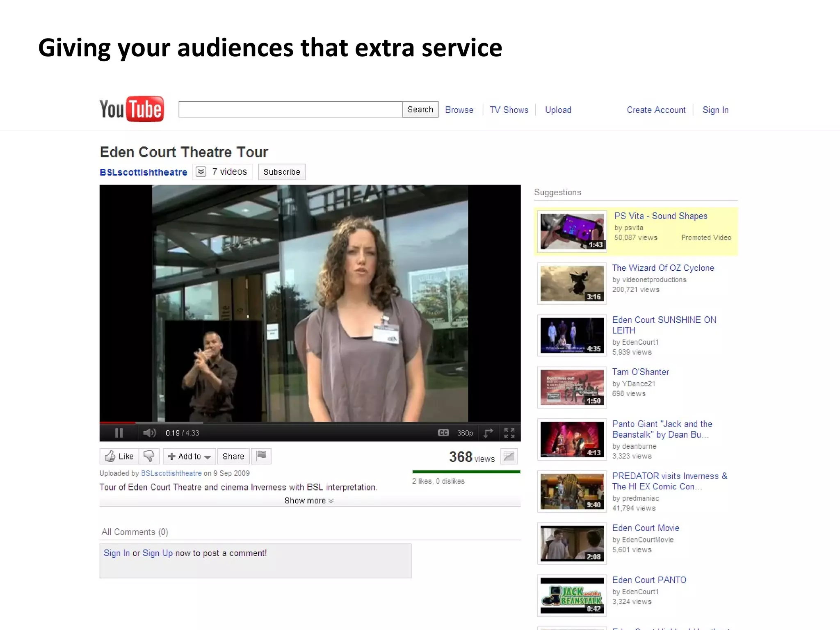The width and height of the screenshot is (840, 630).
Task: Click the Share button
Action: (233, 456)
